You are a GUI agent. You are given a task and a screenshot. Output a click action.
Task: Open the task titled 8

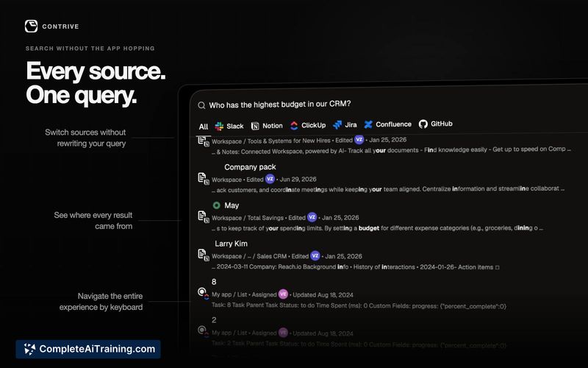(x=214, y=282)
